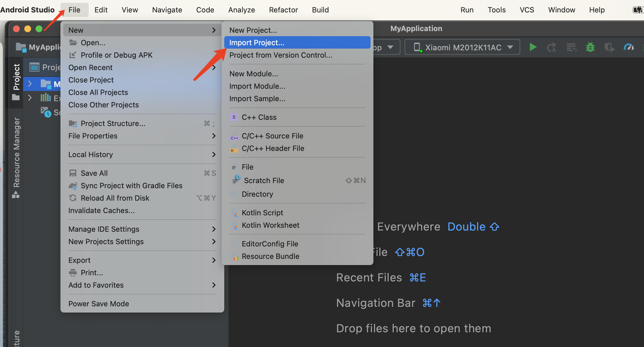
Task: Open the Tools menu
Action: 497,10
